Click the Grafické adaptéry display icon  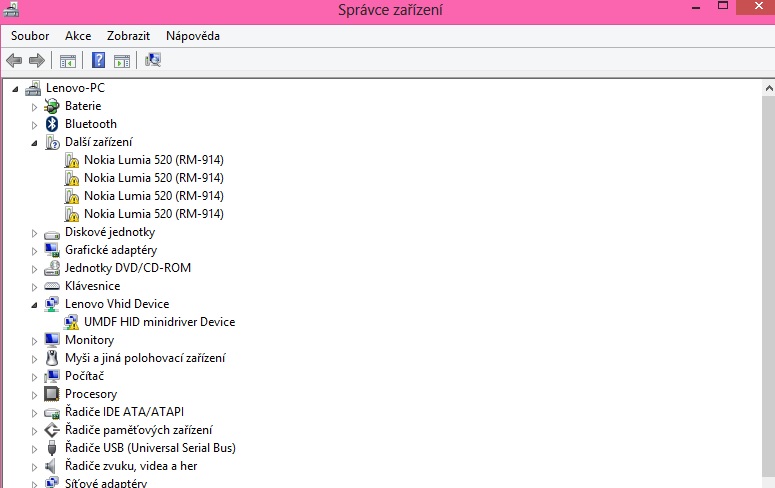click(52, 250)
